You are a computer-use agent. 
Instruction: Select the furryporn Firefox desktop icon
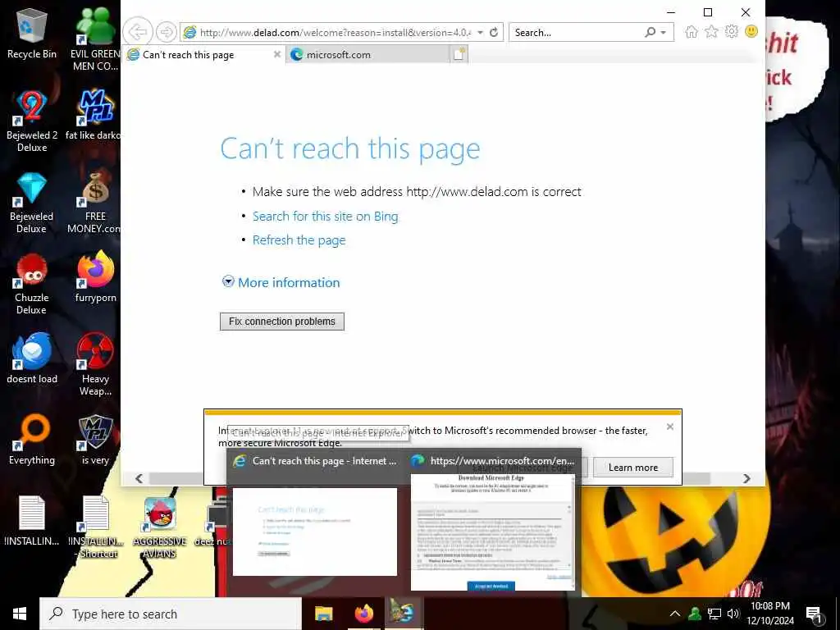tap(95, 277)
